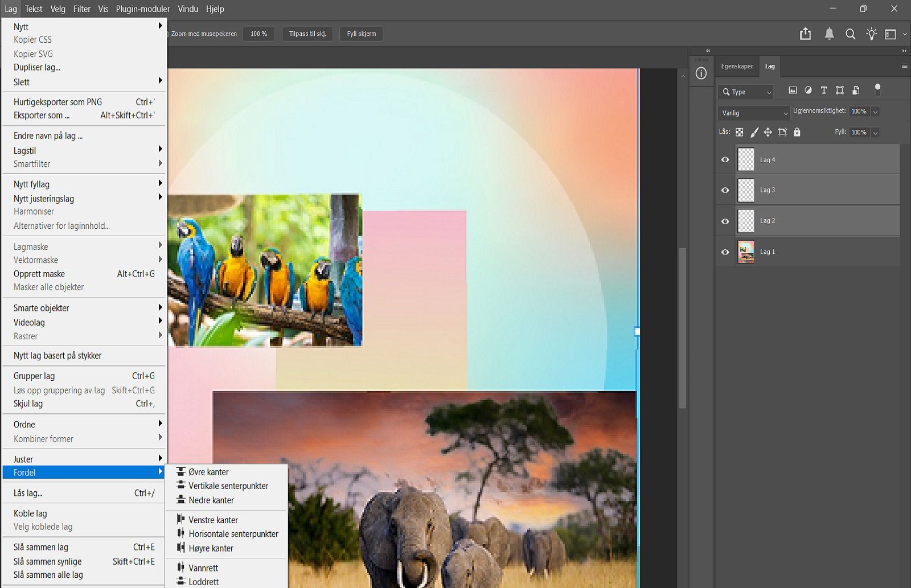The image size is (911, 588).
Task: Click the lock all padlock icon
Action: [797, 132]
